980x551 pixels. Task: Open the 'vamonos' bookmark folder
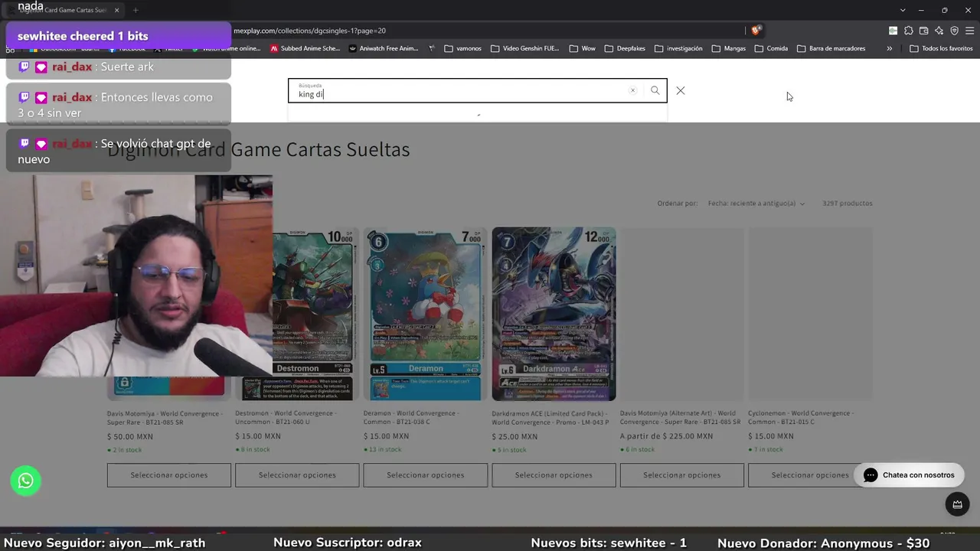pyautogui.click(x=462, y=48)
